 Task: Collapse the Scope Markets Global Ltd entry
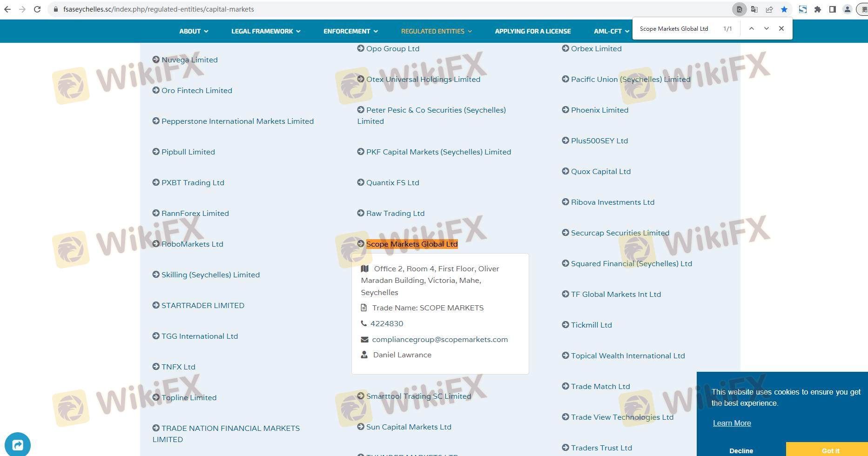411,244
